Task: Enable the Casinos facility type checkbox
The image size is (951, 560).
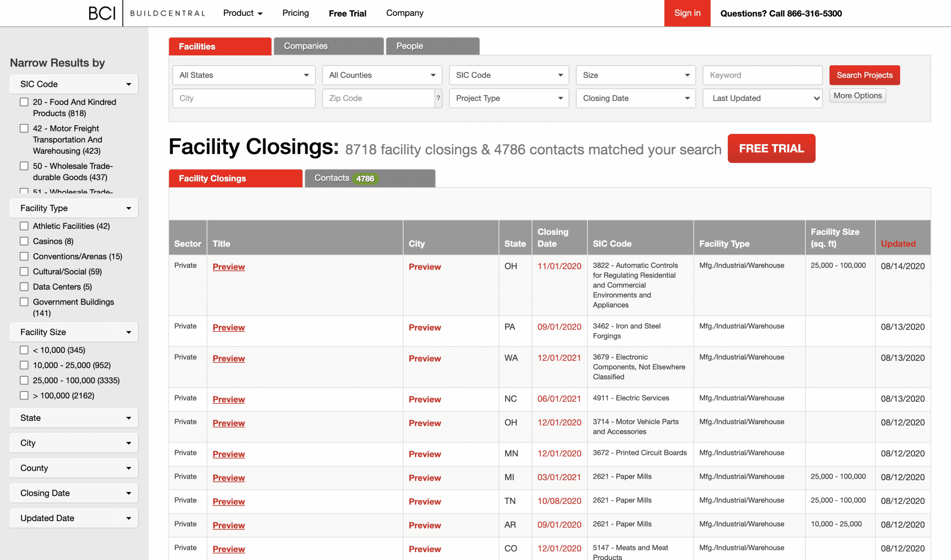Action: tap(24, 241)
